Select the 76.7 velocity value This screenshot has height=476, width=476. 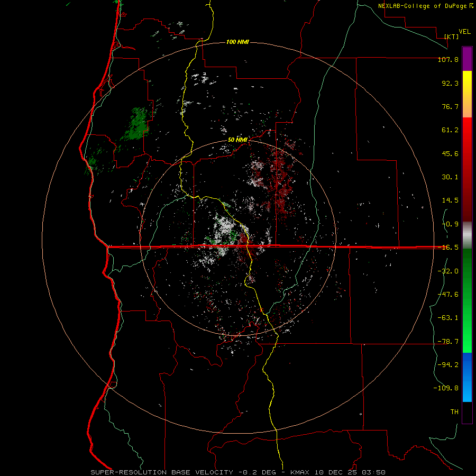[450, 106]
